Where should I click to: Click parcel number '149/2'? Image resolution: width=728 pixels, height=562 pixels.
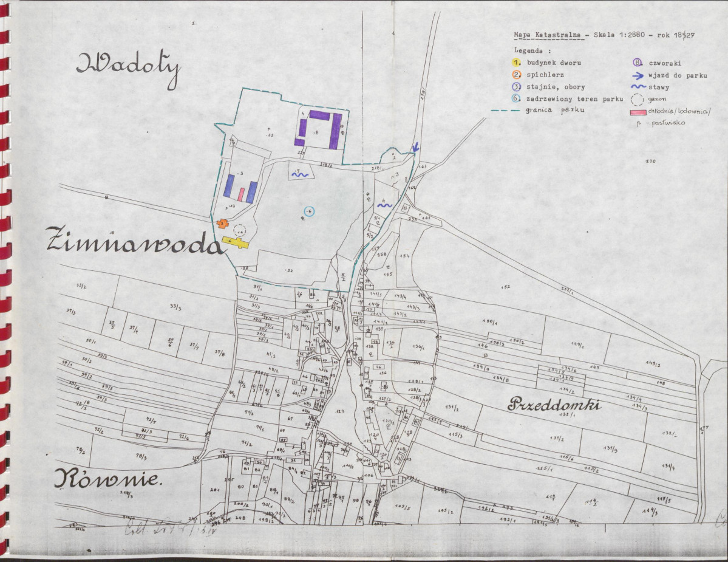(x=655, y=365)
